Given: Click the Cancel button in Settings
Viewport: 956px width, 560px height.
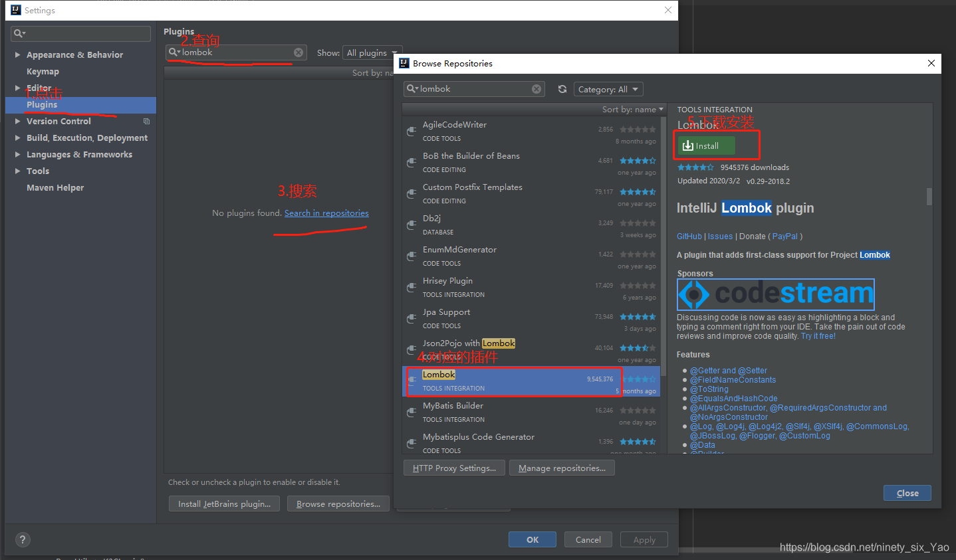Looking at the screenshot, I should (x=588, y=539).
